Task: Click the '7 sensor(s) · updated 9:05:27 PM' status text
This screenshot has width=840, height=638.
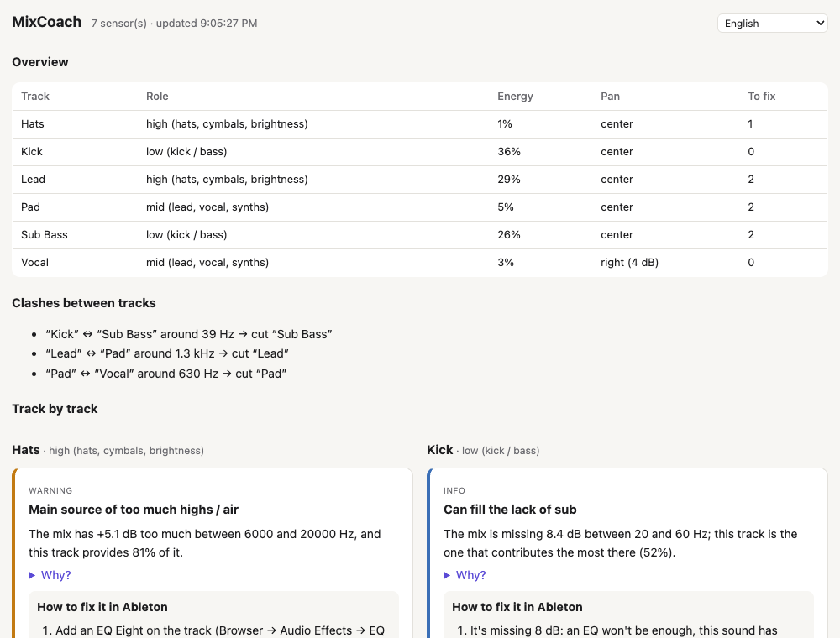Action: [x=174, y=23]
